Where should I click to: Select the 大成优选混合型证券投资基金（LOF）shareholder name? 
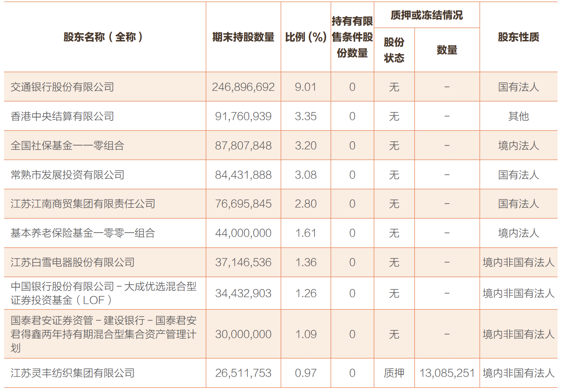tap(104, 293)
